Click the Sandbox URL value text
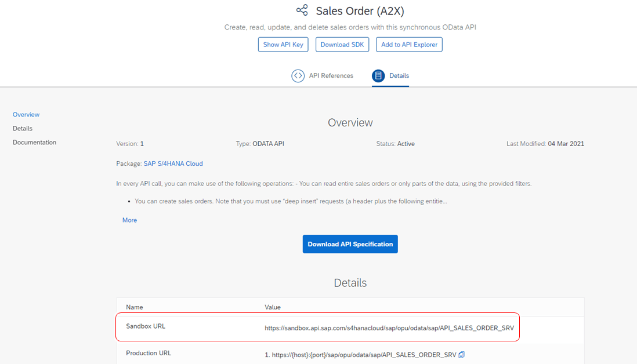This screenshot has width=637, height=364. [389, 328]
